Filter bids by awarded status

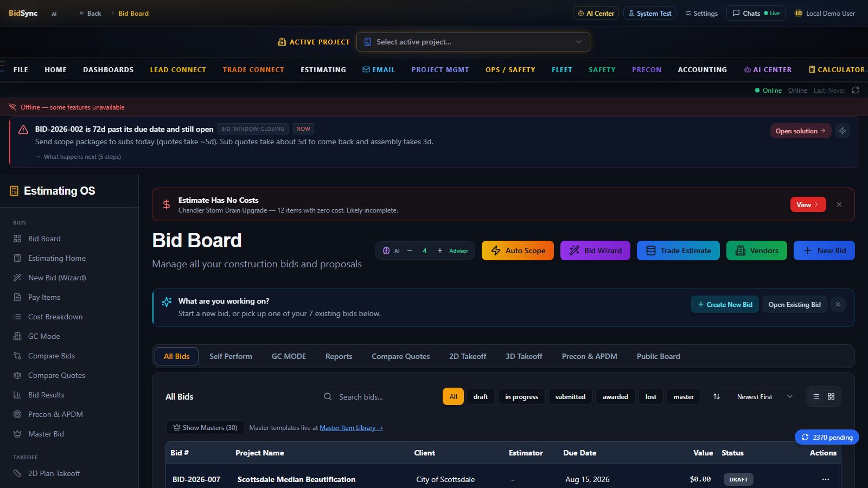tap(615, 396)
